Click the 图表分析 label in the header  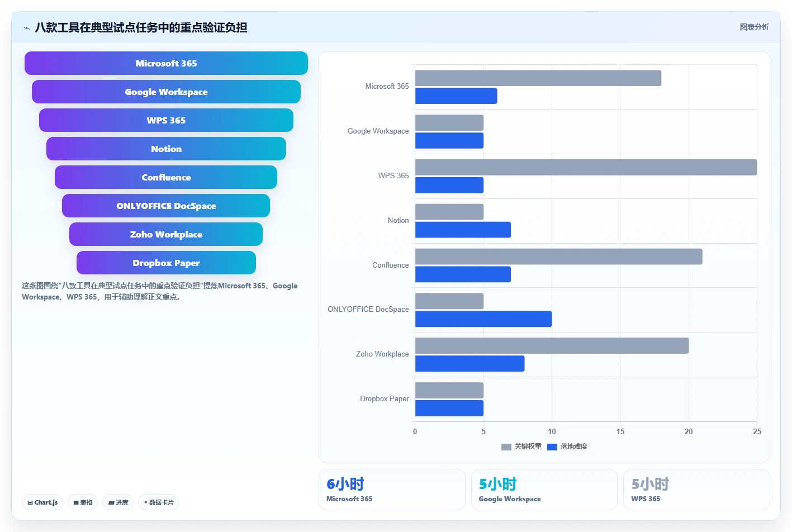tap(754, 27)
